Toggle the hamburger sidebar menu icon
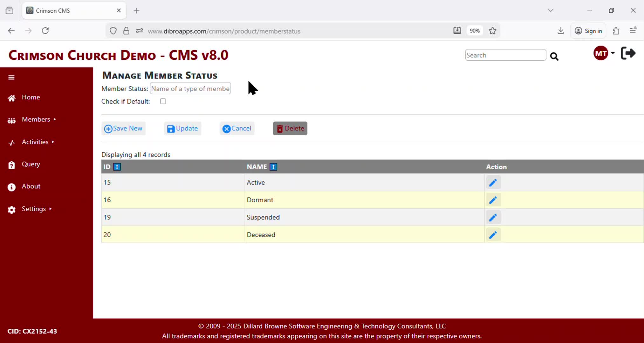Image resolution: width=644 pixels, height=343 pixels. [11, 77]
